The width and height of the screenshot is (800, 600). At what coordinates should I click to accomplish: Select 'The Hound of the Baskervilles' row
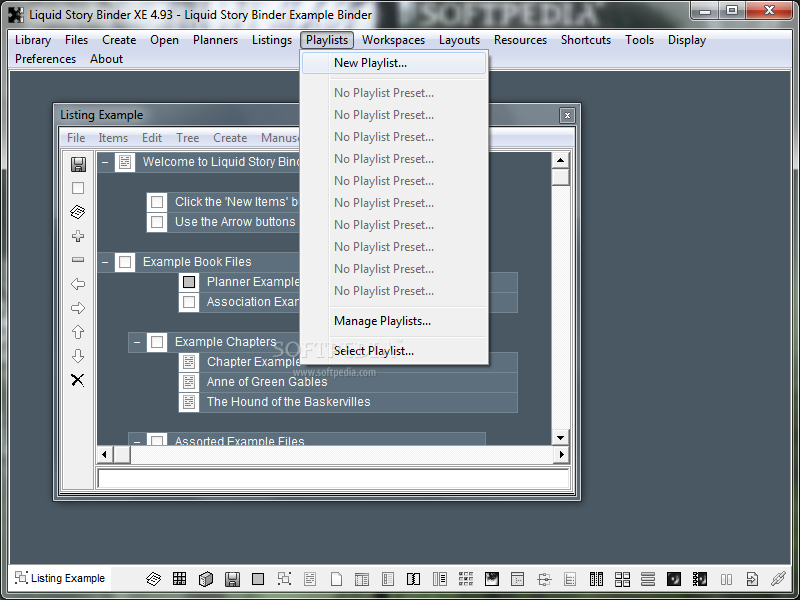point(348,402)
